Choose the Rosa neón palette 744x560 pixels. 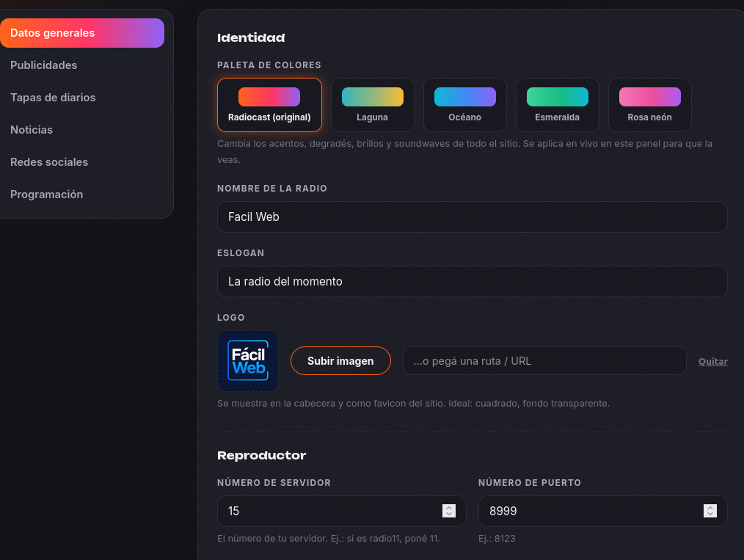coord(650,105)
